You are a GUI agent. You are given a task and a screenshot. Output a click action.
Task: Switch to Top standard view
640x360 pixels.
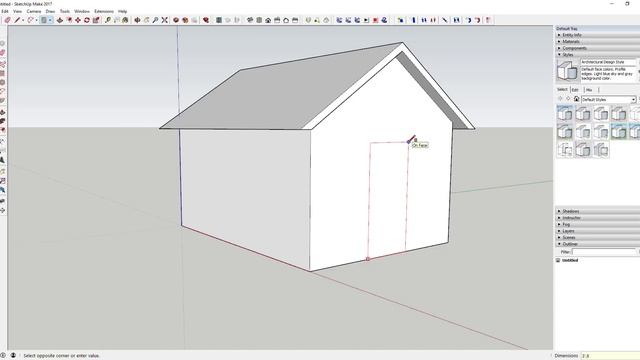(x=259, y=20)
